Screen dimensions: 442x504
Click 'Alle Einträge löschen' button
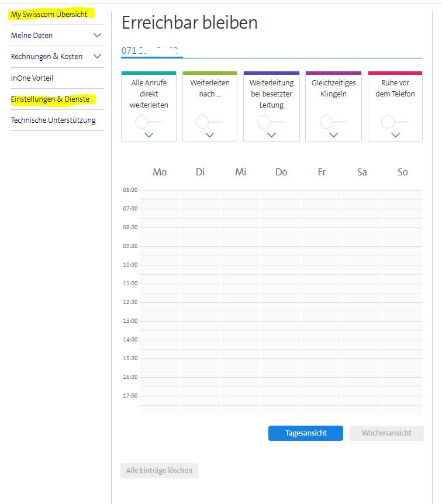click(159, 471)
